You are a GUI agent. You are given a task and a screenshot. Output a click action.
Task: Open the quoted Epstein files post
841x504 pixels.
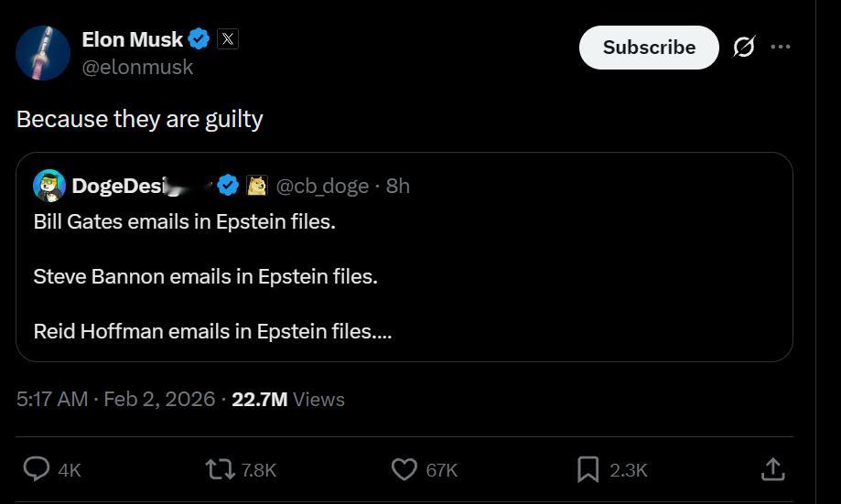tap(403, 274)
